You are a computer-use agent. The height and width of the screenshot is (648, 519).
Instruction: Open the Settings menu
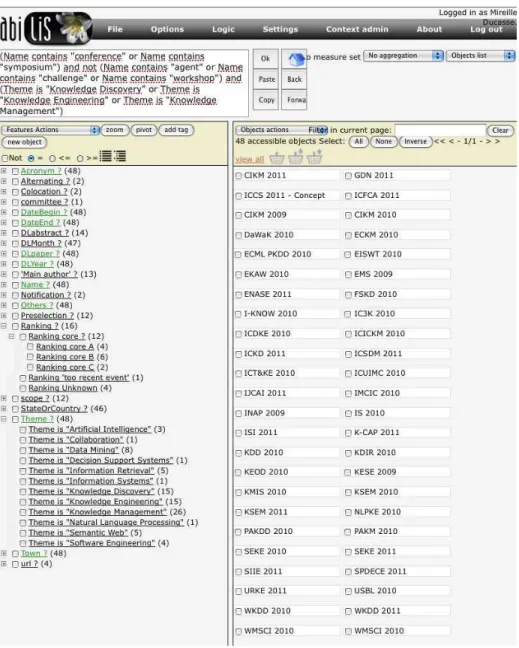[x=280, y=29]
